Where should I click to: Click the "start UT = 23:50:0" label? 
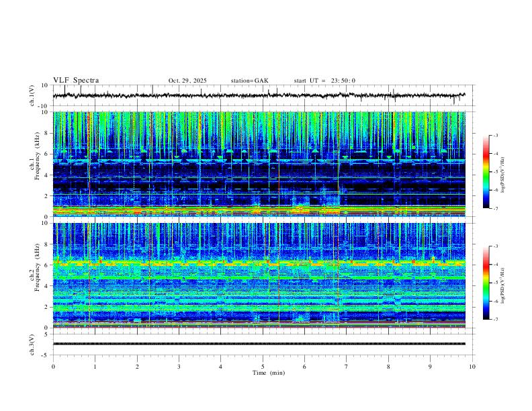[x=324, y=81]
